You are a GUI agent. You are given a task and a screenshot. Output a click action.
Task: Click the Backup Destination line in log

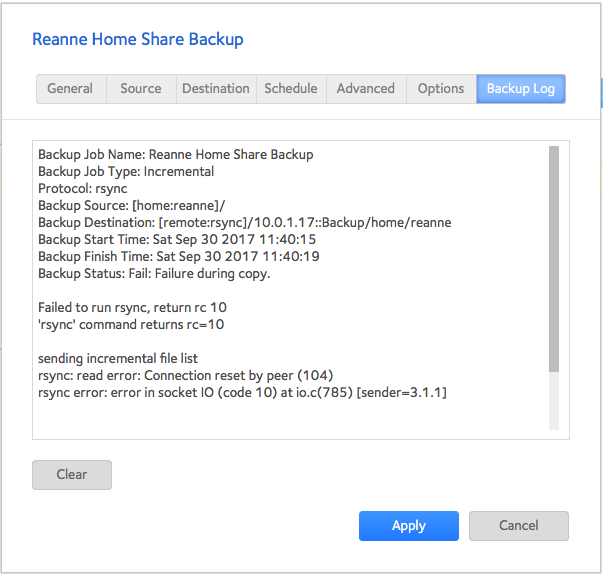pos(244,223)
